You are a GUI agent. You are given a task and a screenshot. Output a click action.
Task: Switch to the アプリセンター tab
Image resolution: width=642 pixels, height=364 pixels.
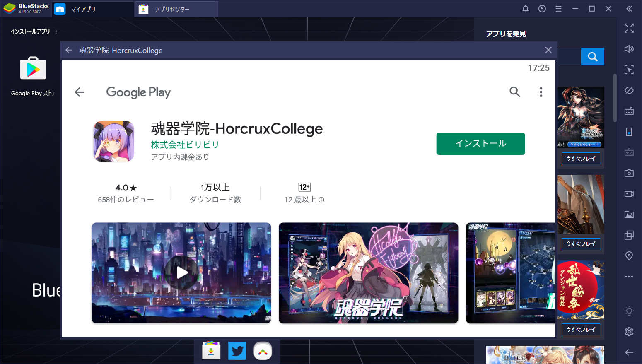tap(177, 9)
